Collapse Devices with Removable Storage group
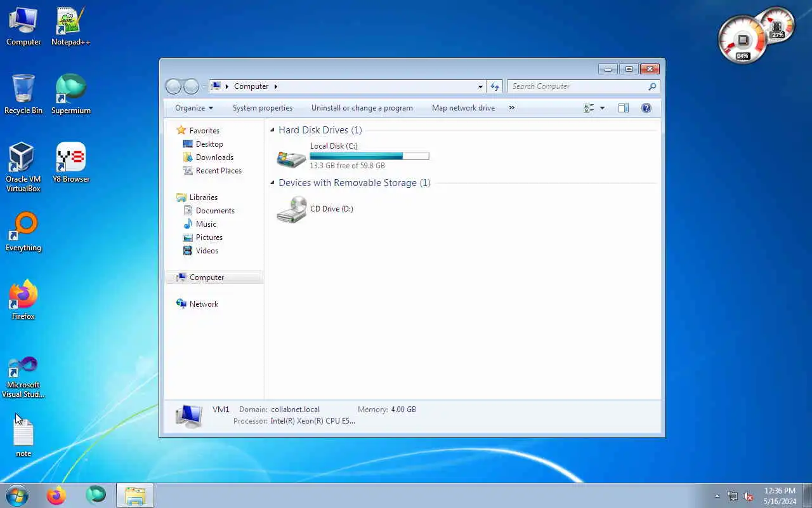Viewport: 812px width, 508px height. click(272, 183)
